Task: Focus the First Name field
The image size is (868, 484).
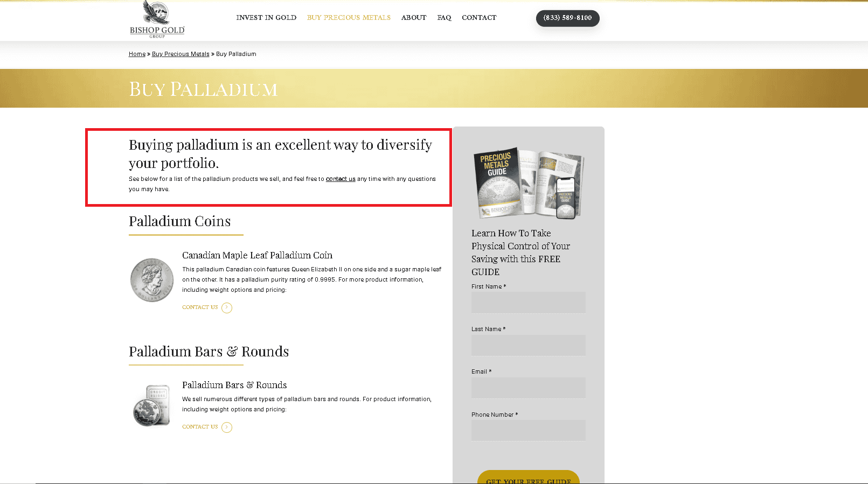Action: [529, 303]
